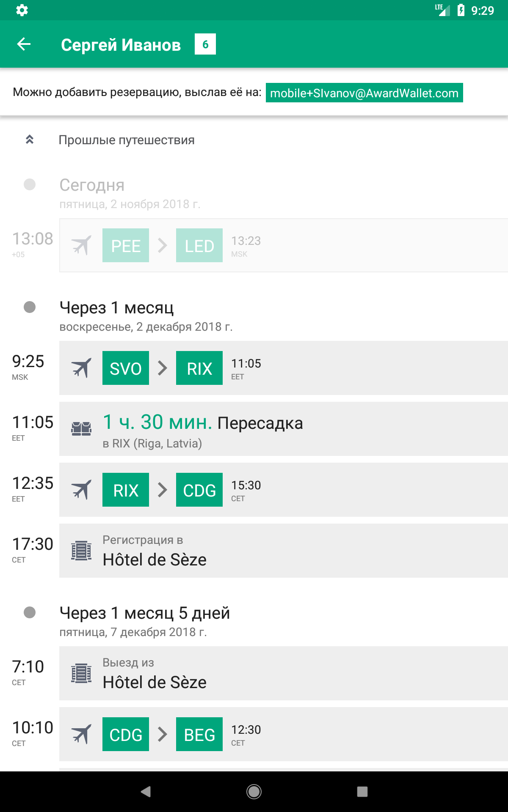The width and height of the screenshot is (508, 812).
Task: Select the BEG destination airport tile
Action: pyautogui.click(x=199, y=734)
